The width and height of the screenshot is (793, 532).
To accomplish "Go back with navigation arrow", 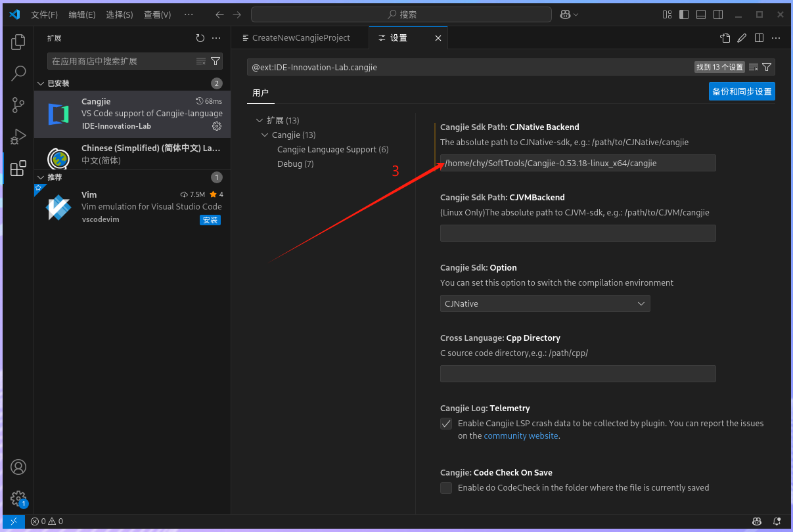I will coord(219,14).
